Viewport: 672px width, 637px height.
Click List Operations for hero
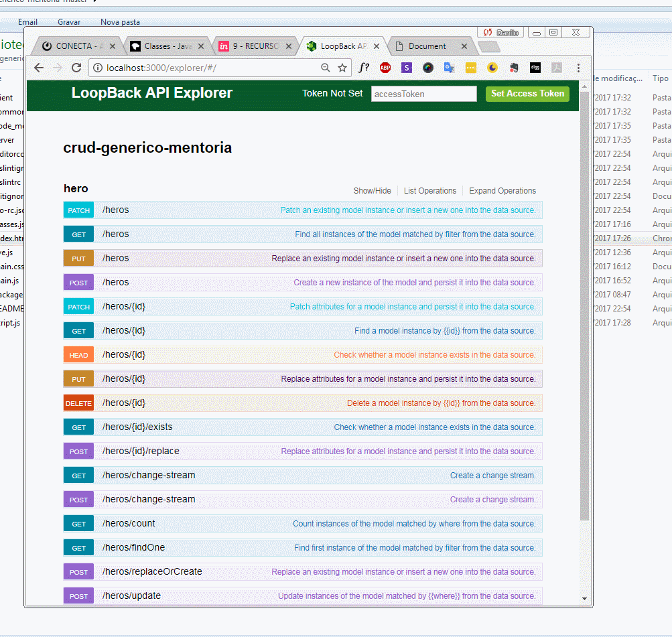(x=430, y=191)
